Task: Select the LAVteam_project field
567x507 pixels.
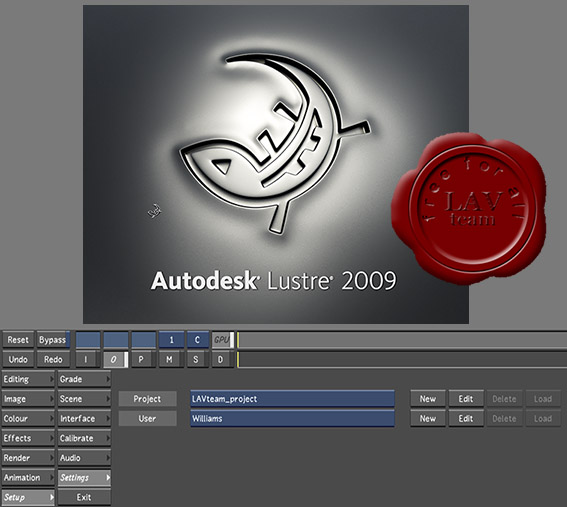Action: (293, 399)
